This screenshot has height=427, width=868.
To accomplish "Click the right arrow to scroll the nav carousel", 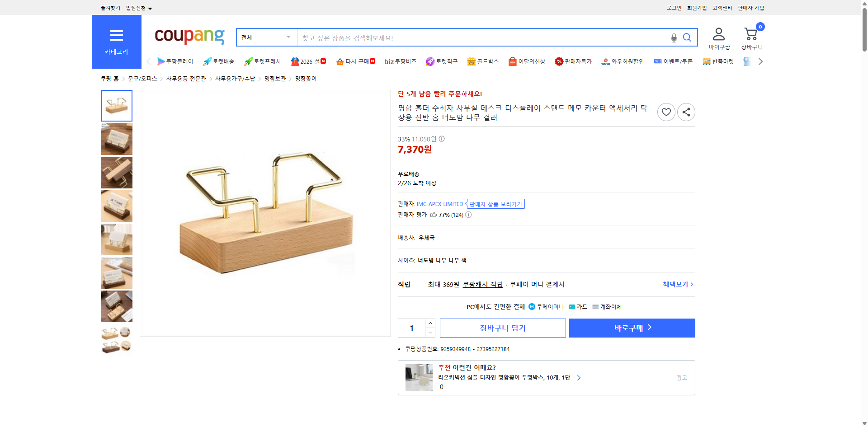I will coord(760,61).
